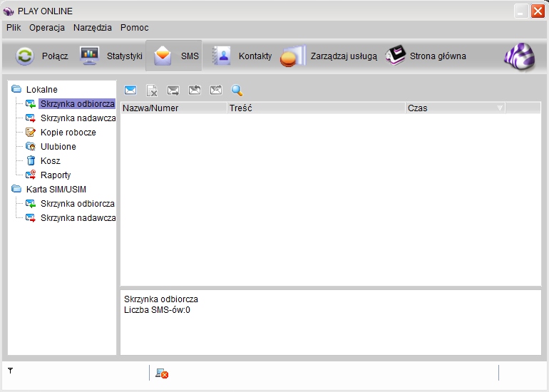Screen dimensions: 549x392
Task: Click the new message envelope icon
Action: coord(130,91)
